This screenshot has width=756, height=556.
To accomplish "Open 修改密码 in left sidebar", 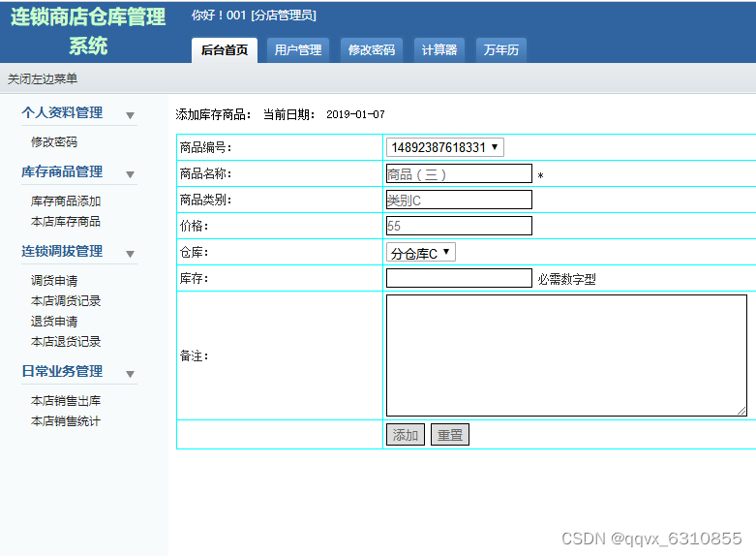I will coord(54,141).
